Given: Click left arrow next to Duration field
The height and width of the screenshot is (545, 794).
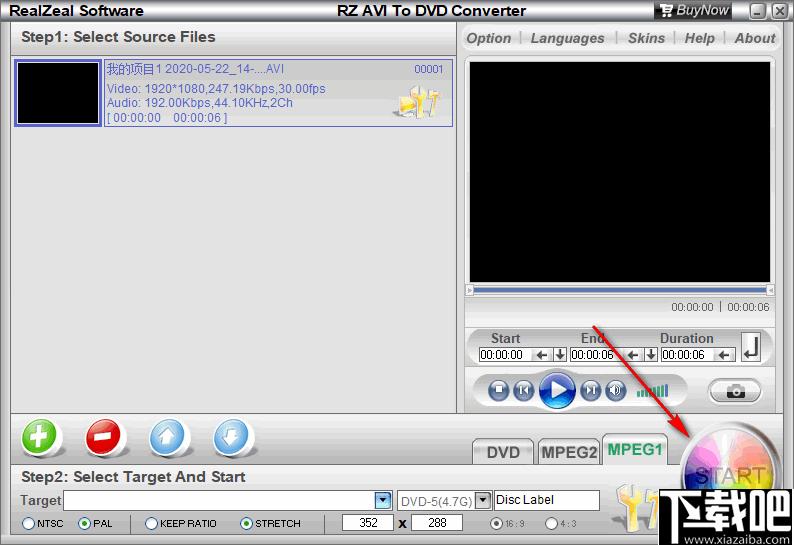Looking at the screenshot, I should click(724, 355).
